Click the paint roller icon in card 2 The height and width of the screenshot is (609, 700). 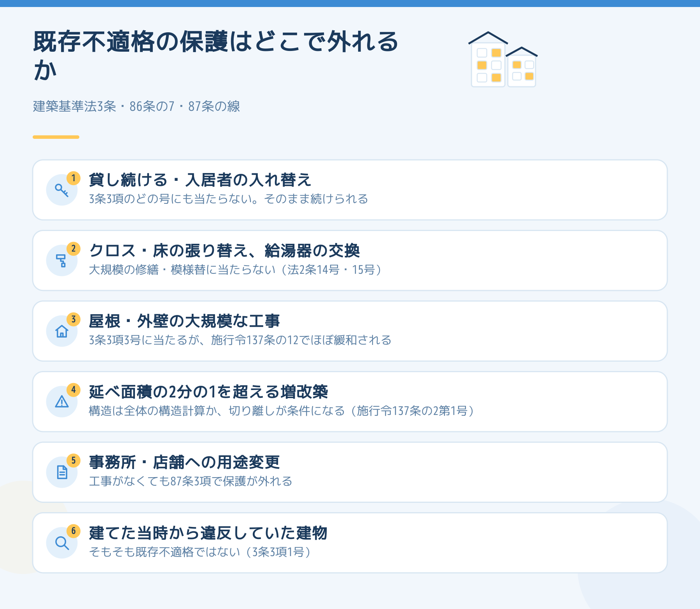pos(61,261)
